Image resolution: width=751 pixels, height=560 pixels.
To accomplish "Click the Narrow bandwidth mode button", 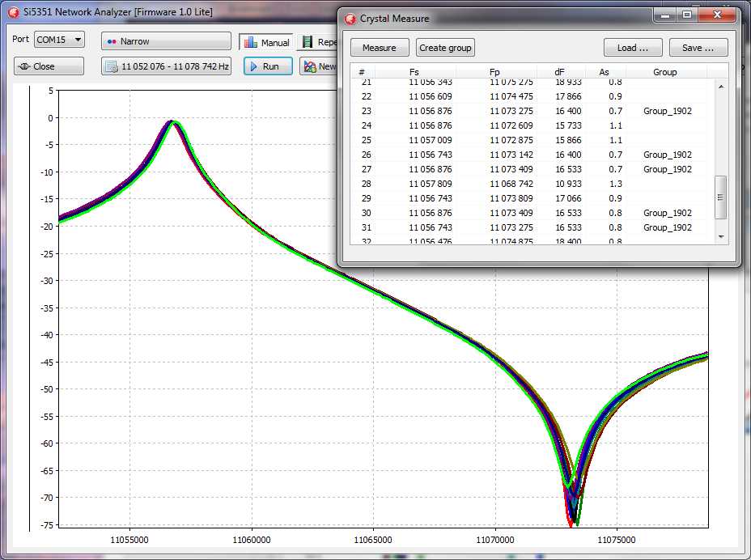I will click(166, 41).
